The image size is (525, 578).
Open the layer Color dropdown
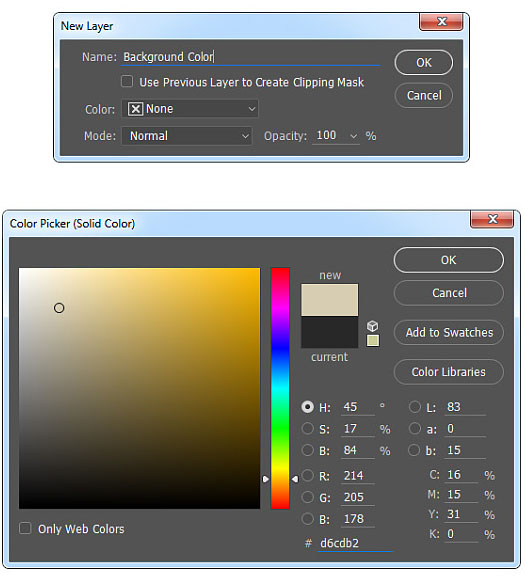[190, 109]
